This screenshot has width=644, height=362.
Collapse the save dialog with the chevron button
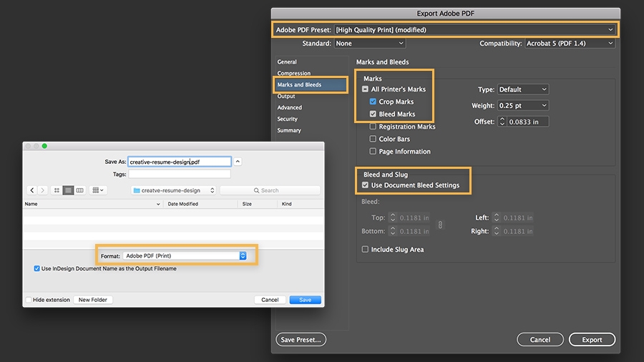click(238, 162)
